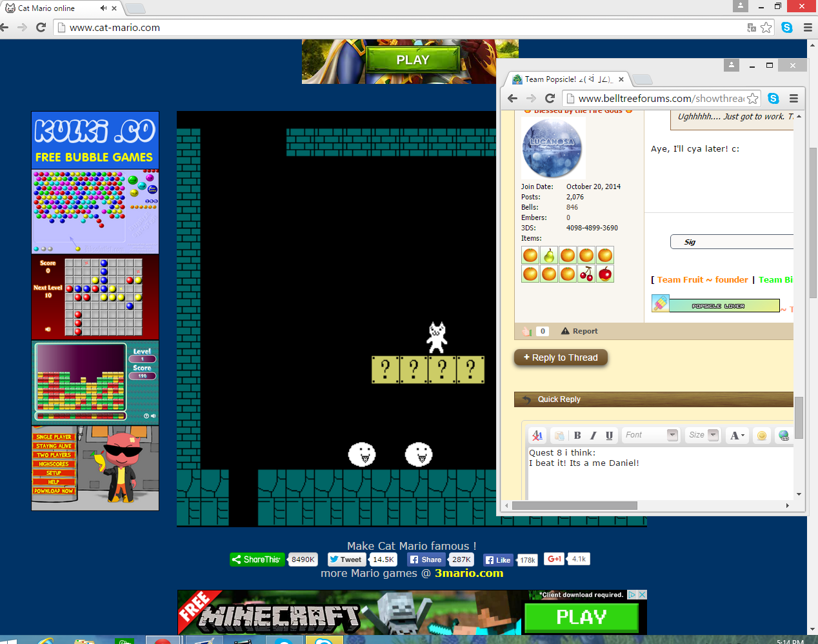Screen dimensions: 818x644
Task: Open Chrome menu in forum window
Action: click(793, 98)
